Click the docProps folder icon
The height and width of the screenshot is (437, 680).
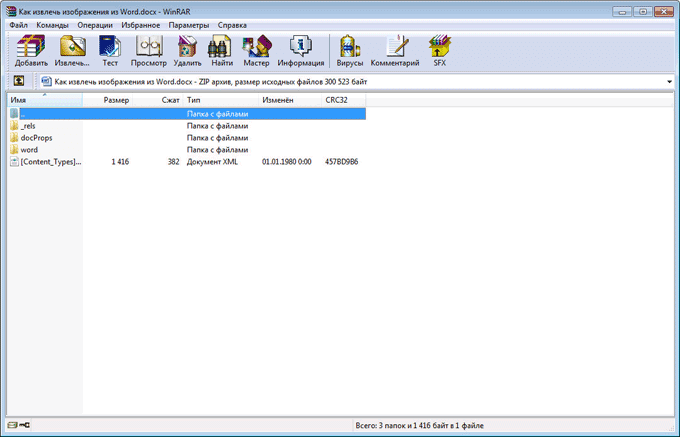(14, 138)
